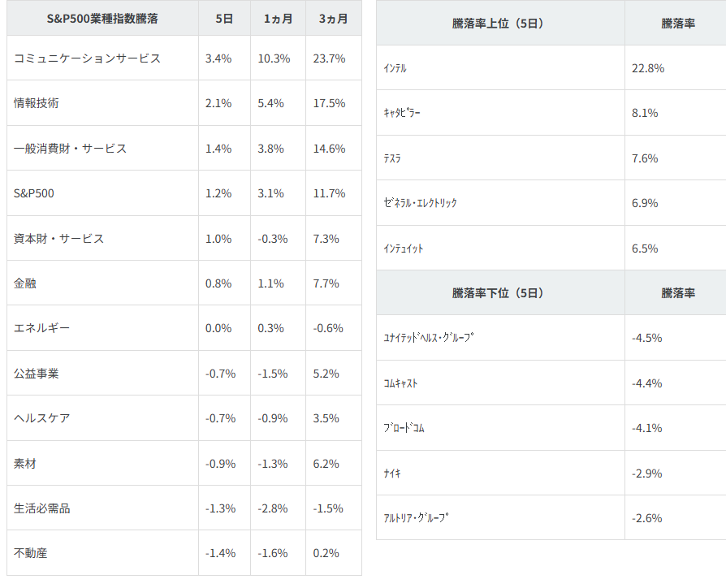The image size is (726, 588).
Task: Select the 一般消費財・サービス sector cell
Action: 71,149
